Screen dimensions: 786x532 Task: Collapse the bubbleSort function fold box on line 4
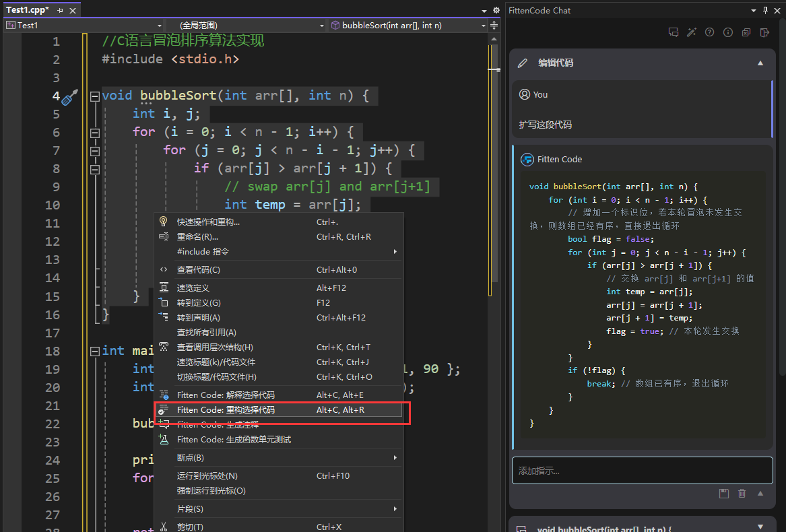click(x=94, y=96)
